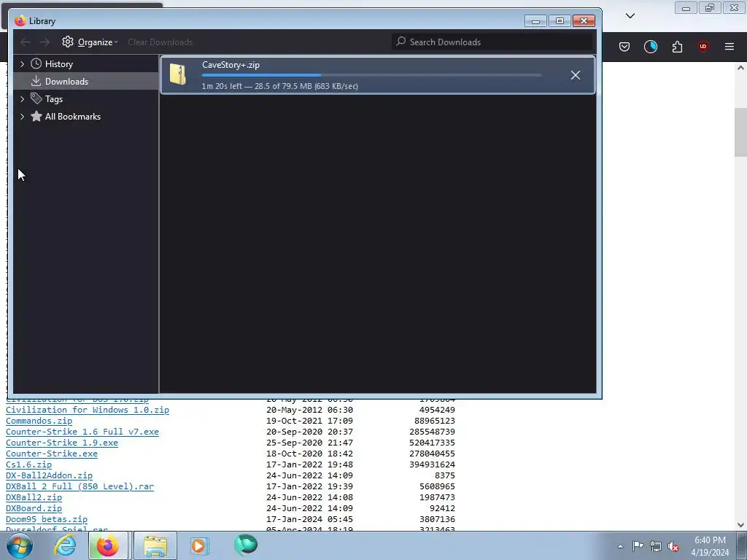Click the download status text
747x560 pixels.
[x=279, y=86]
